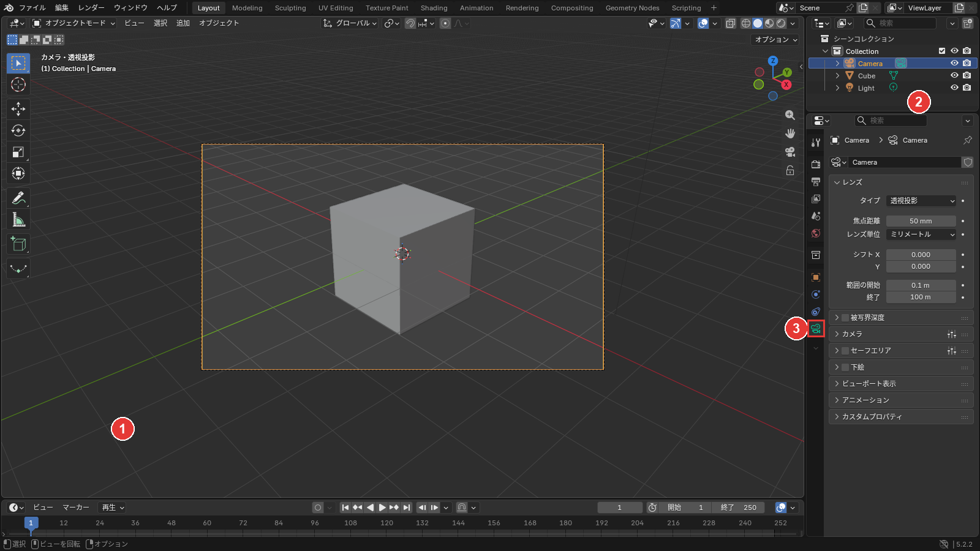This screenshot has height=551, width=980.
Task: Click the 範囲の開始 0.1 m slider field
Action: (921, 285)
